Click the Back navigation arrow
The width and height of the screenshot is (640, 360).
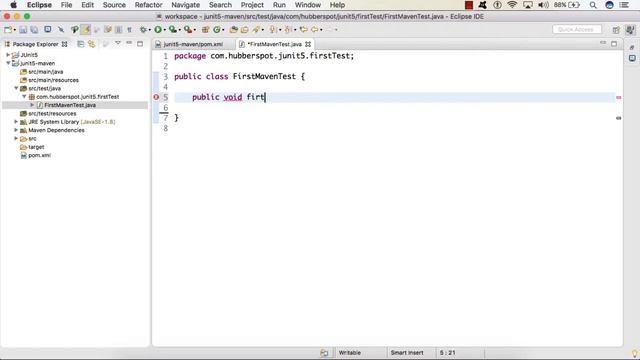click(314, 29)
